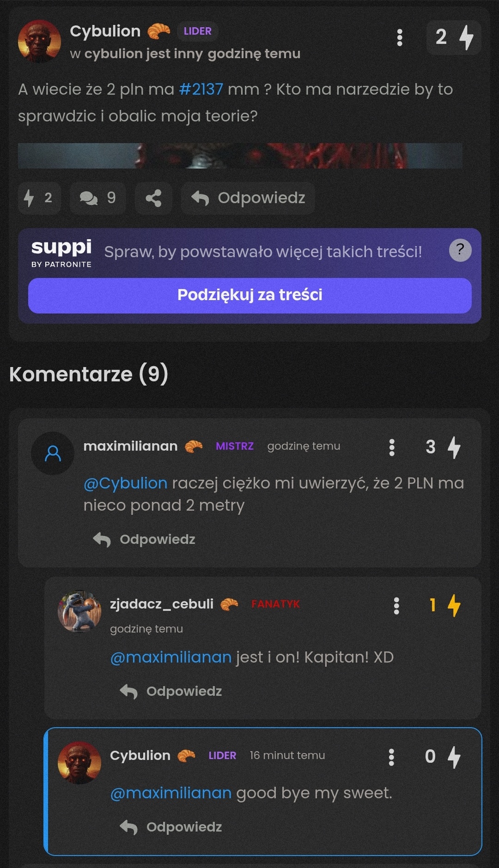Viewport: 499px width, 868px height.
Task: Click the @maximilianan mention in Cybulion's reply
Action: (171, 793)
